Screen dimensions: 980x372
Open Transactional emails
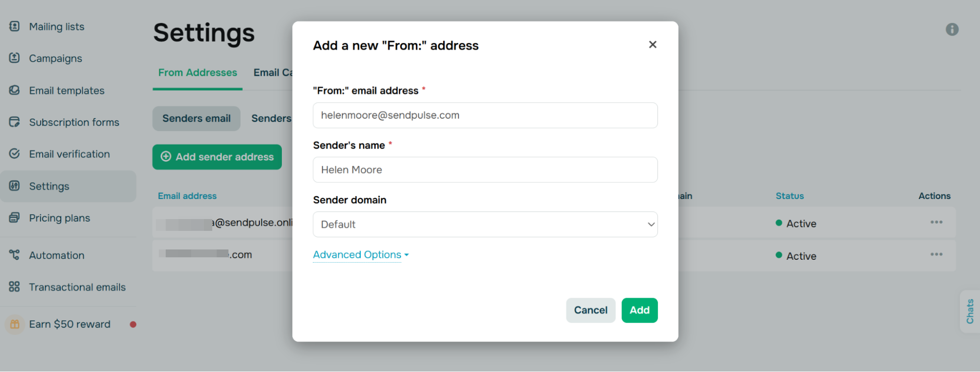[x=77, y=287]
